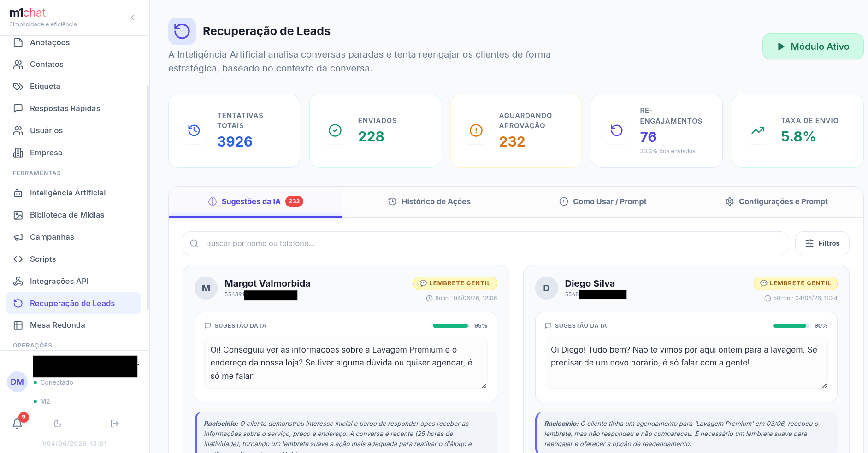Click the DM user avatar
Image resolution: width=868 pixels, height=453 pixels.
pyautogui.click(x=18, y=382)
